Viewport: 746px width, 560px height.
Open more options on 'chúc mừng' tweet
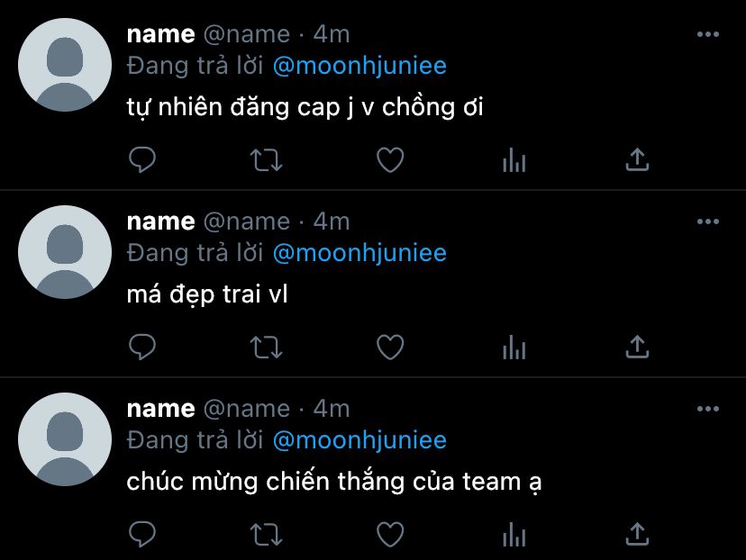click(708, 409)
